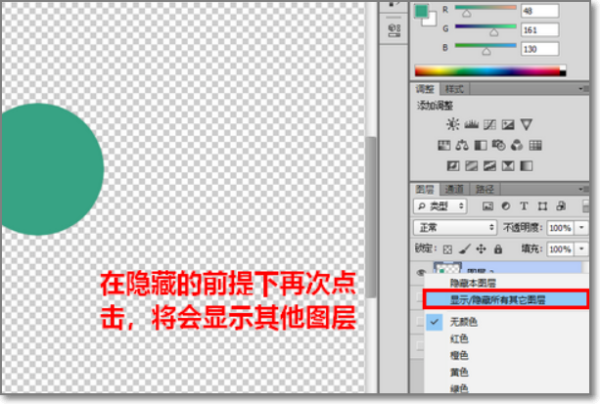Open the Layers panel flyout menu
Image resolution: width=600 pixels, height=404 pixels.
coord(583,189)
